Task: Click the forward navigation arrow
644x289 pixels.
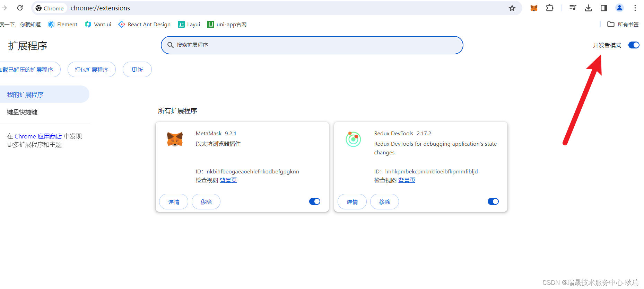Action: pos(4,8)
